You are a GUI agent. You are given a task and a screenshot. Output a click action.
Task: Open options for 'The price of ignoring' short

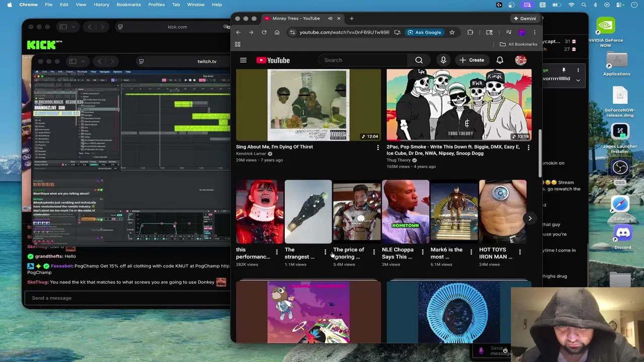(x=374, y=251)
